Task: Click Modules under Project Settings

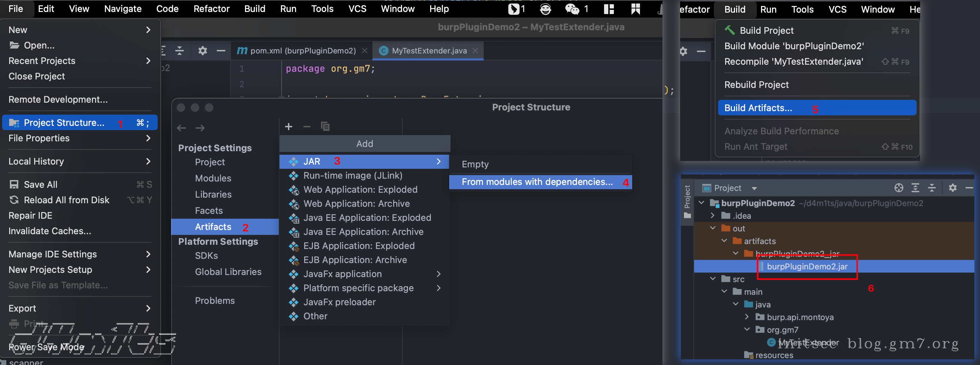Action: [213, 178]
